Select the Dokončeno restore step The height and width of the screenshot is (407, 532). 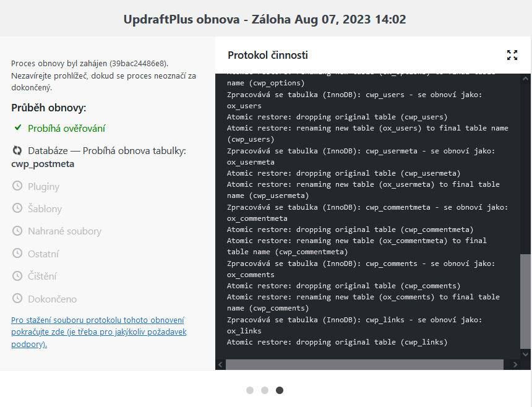52,299
